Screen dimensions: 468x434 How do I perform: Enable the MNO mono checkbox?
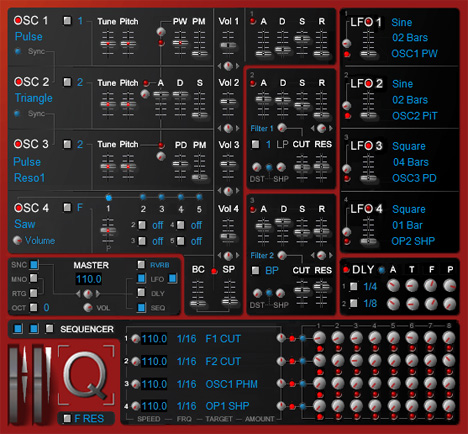[x=34, y=278]
